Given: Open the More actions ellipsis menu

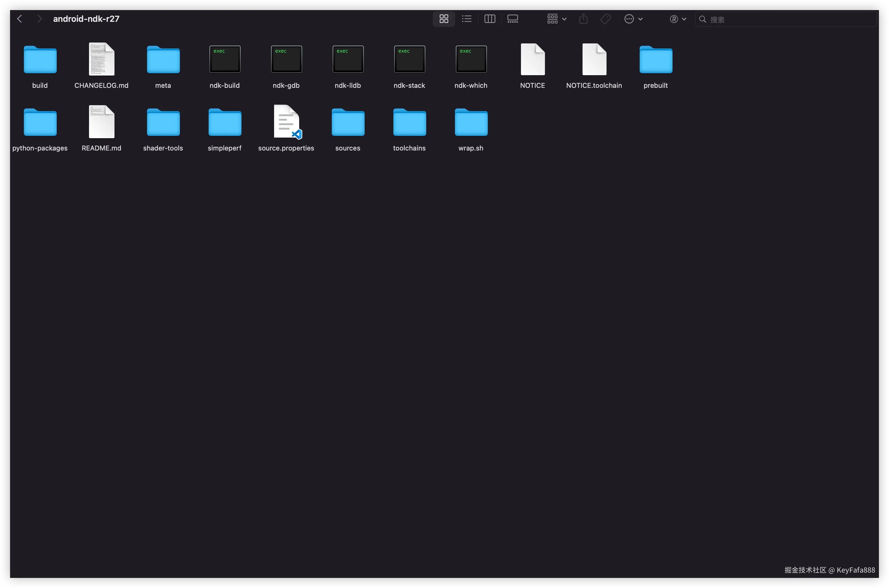Looking at the screenshot, I should point(633,19).
